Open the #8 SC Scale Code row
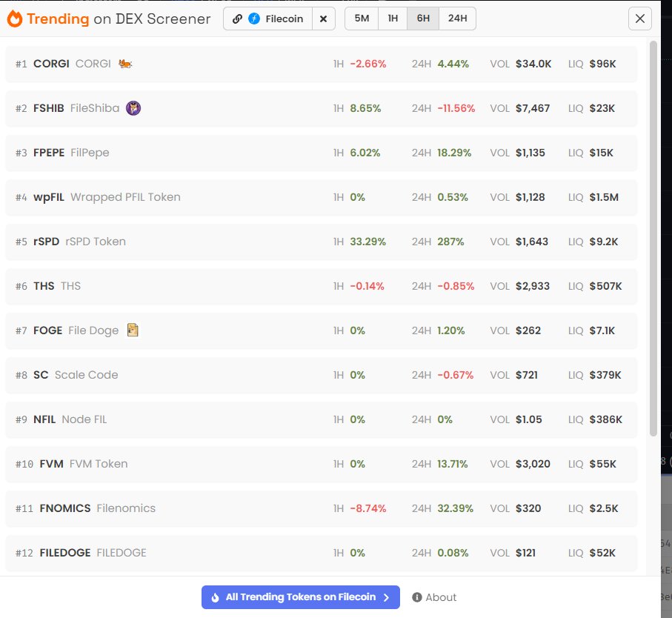Image resolution: width=672 pixels, height=618 pixels. [321, 375]
